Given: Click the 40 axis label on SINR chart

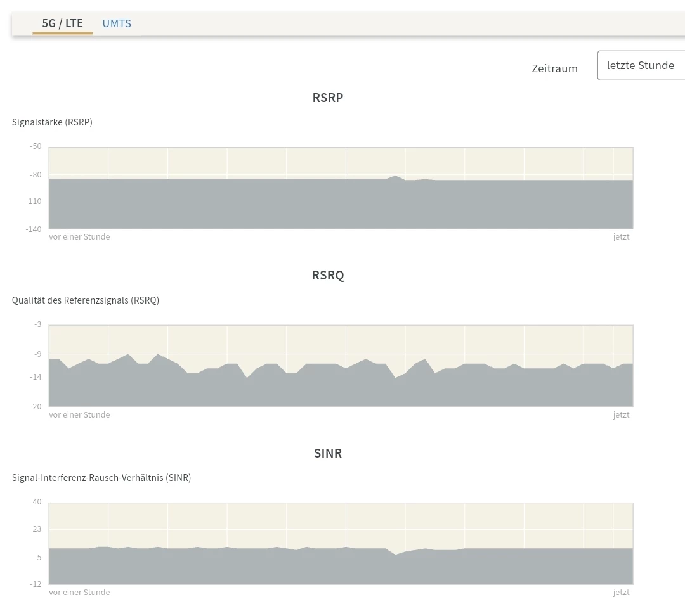Looking at the screenshot, I should tap(37, 502).
